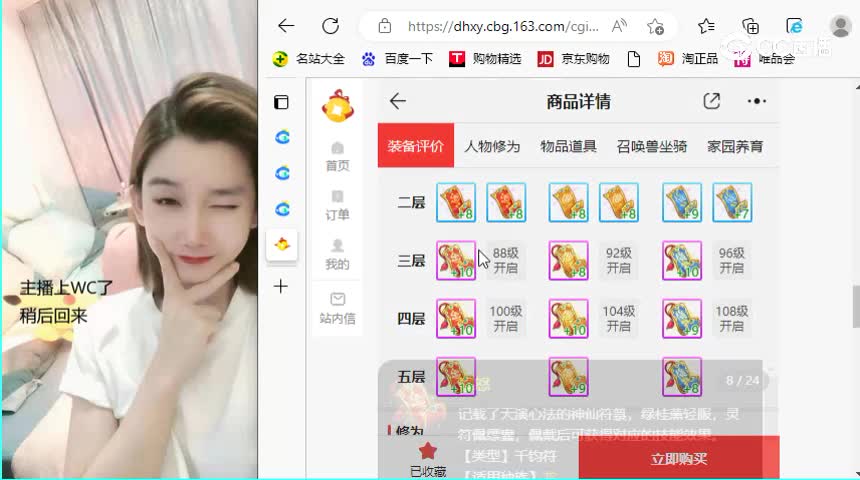Select the blue +9 talisman in 二层
860x480 pixels.
click(x=682, y=202)
